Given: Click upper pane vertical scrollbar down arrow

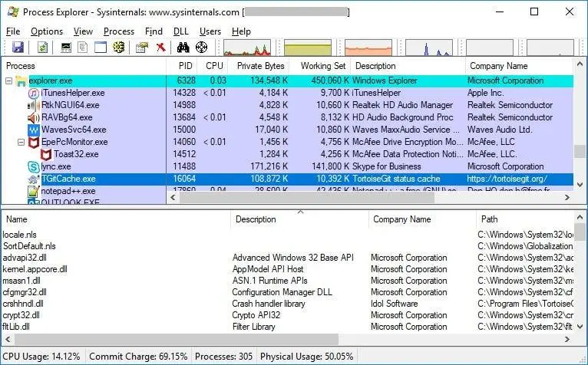Looking at the screenshot, I should point(580,185).
